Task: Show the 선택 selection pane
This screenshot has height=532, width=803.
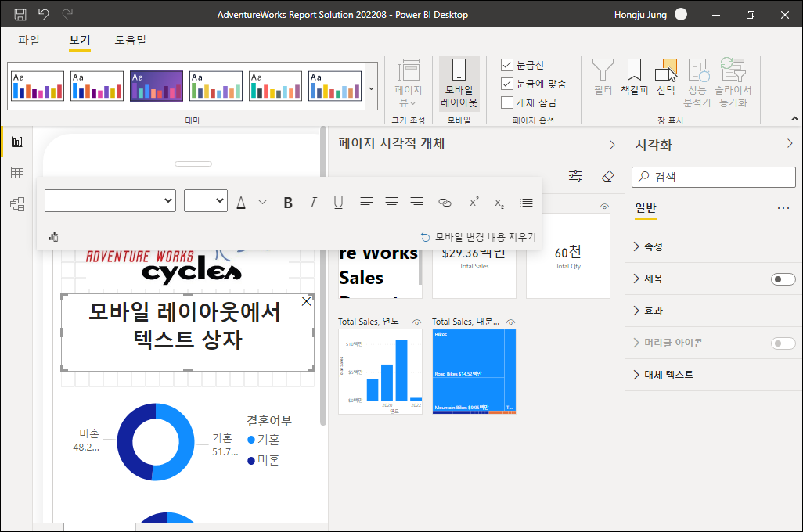Action: [x=666, y=77]
